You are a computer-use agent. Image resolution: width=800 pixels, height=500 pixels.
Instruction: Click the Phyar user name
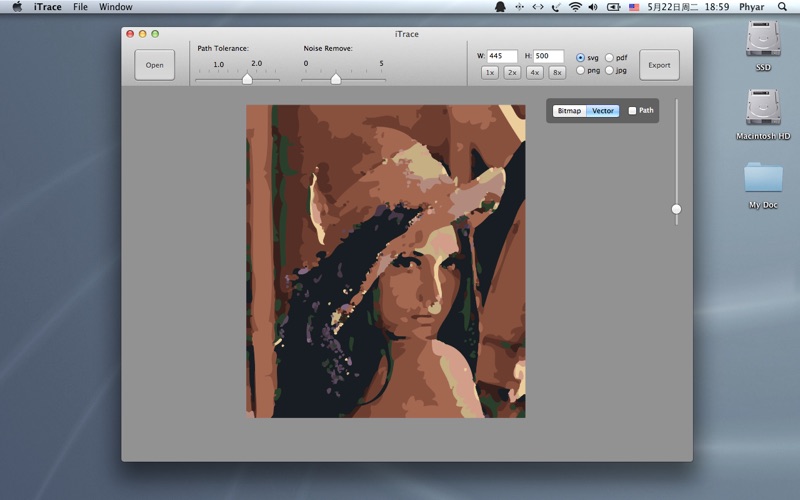pyautogui.click(x=752, y=7)
